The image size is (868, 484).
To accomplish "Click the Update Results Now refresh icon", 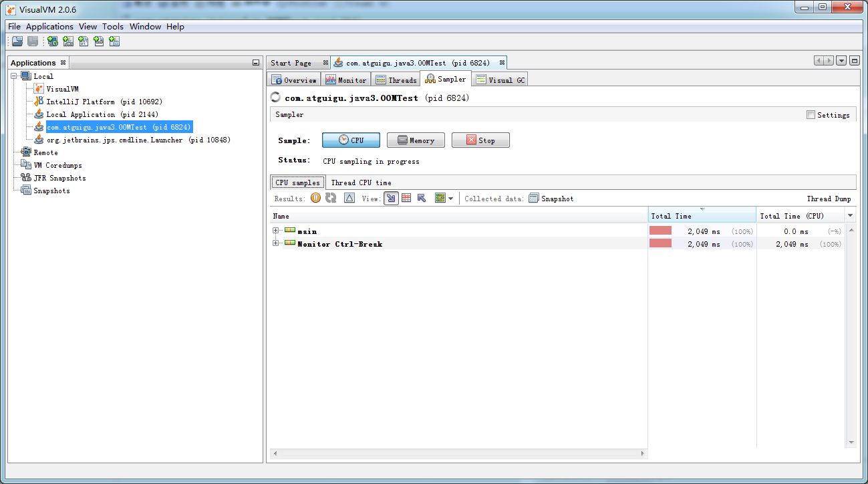I will point(331,199).
